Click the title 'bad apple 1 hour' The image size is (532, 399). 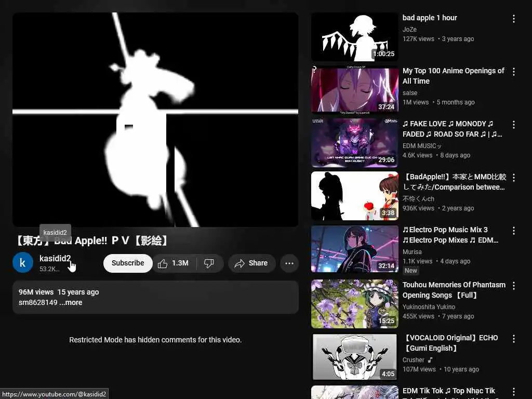click(430, 18)
